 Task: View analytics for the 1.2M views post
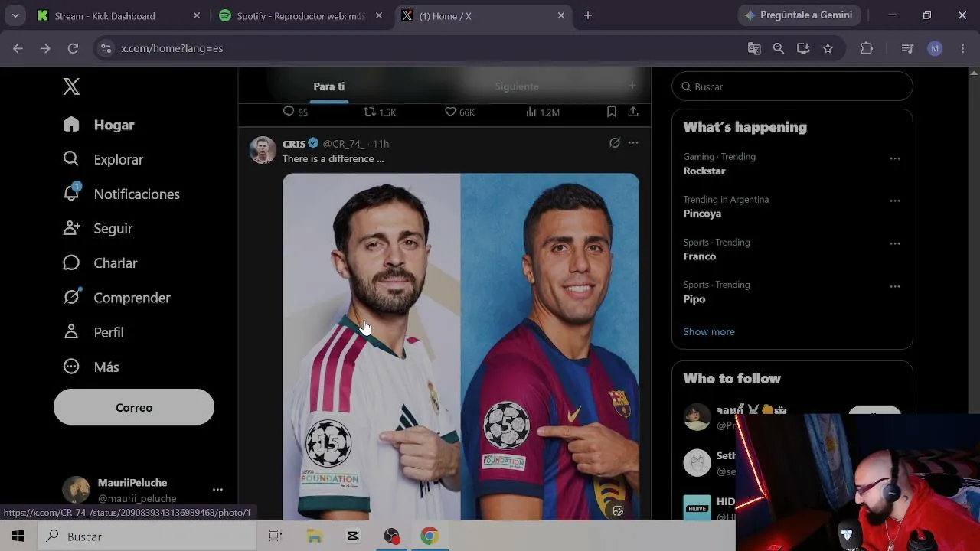tap(542, 112)
